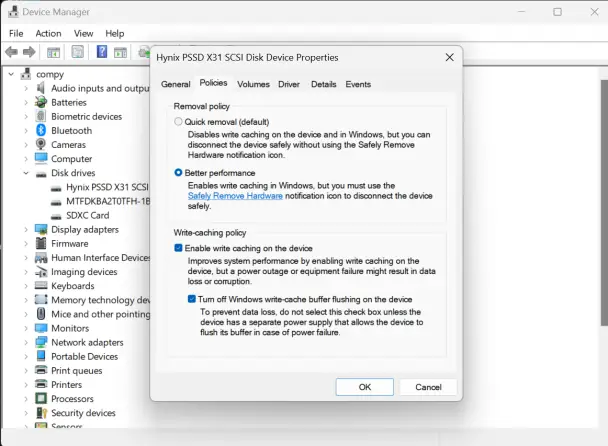
Task: Click the Back arrow toolbar icon
Action: [x=11, y=52]
